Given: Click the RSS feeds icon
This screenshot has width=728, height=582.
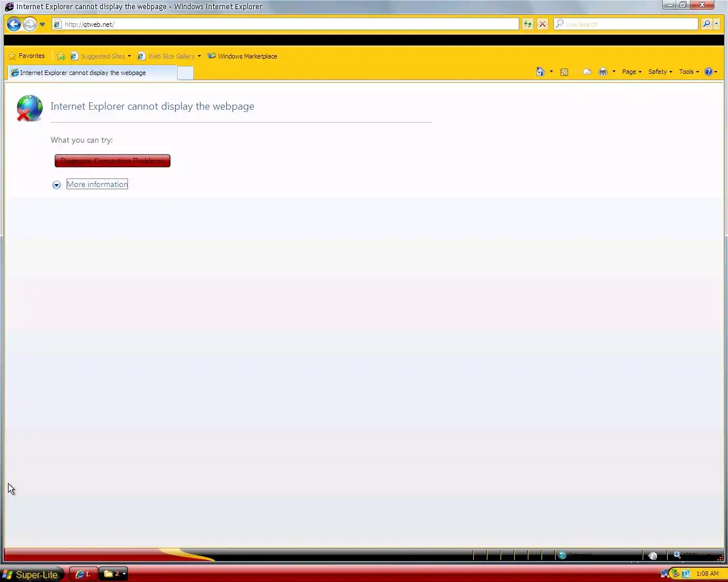Looking at the screenshot, I should (x=564, y=72).
